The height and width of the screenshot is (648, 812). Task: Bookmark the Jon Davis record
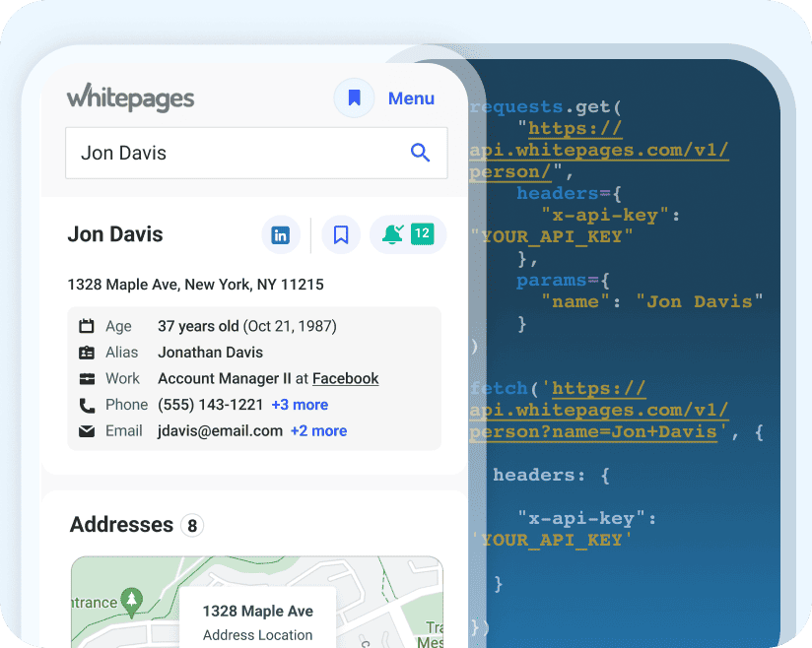coord(341,235)
